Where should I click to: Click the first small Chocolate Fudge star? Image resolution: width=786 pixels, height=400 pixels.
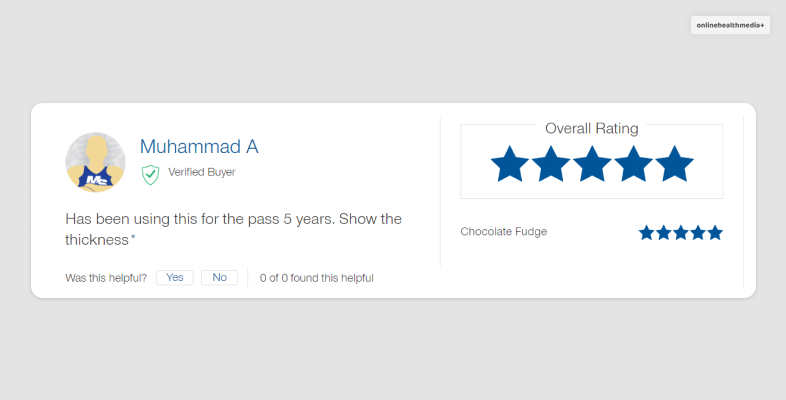pyautogui.click(x=646, y=232)
